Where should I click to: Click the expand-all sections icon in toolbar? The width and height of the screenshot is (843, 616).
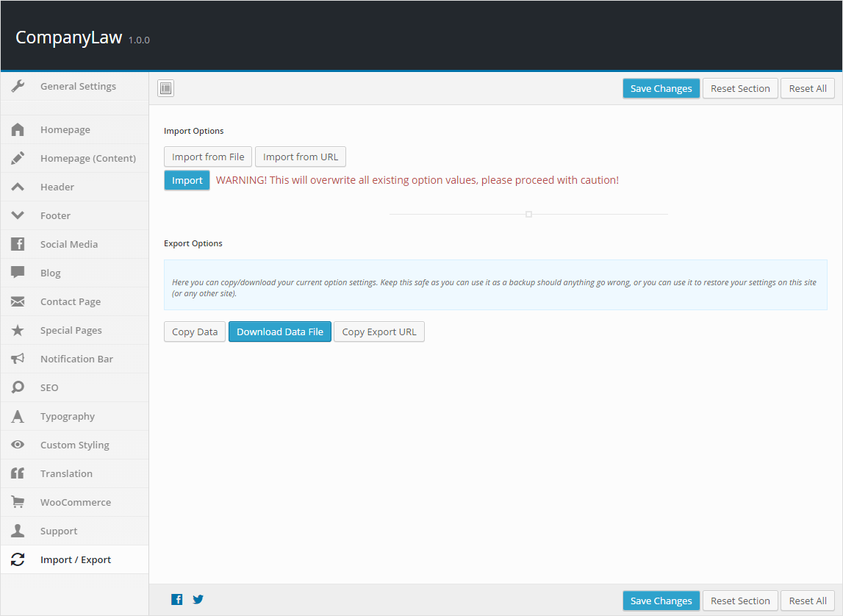[x=165, y=88]
